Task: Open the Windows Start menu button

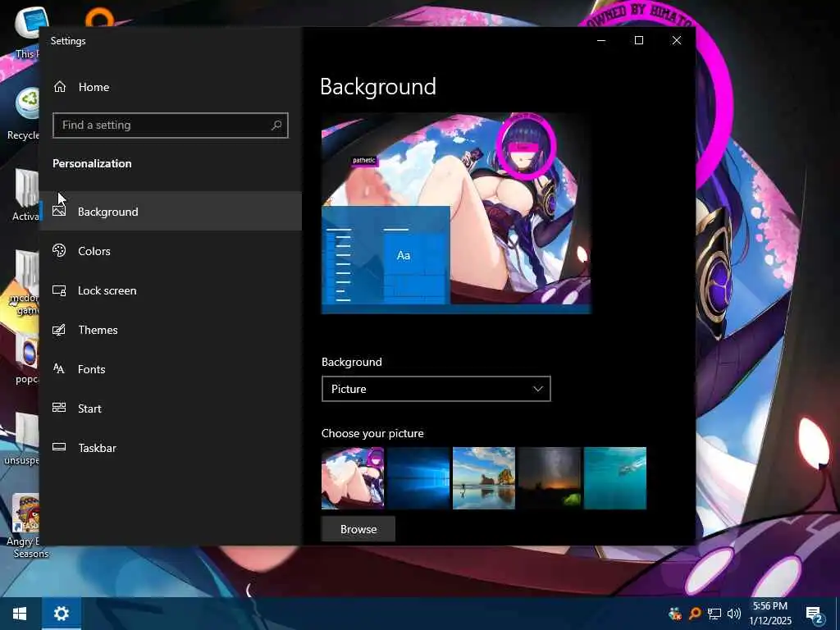Action: [x=20, y=614]
